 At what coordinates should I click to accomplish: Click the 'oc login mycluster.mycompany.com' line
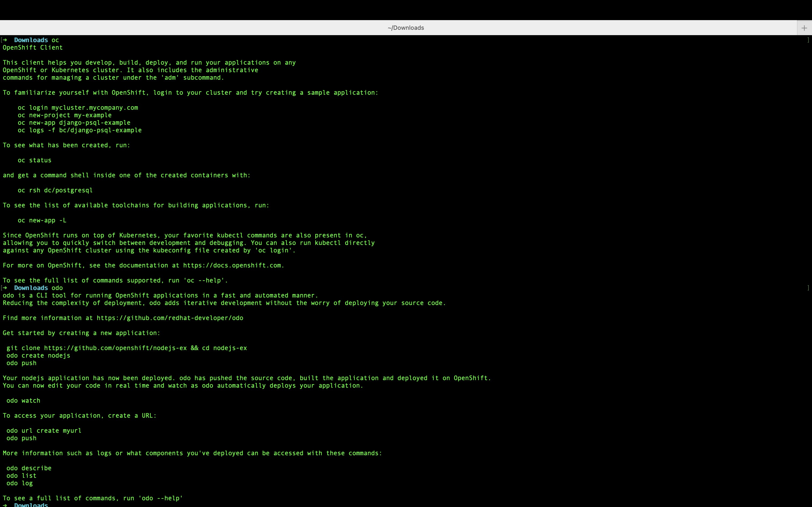pyautogui.click(x=78, y=108)
